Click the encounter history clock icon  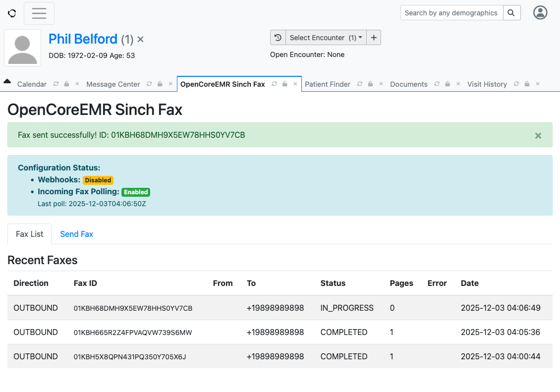coord(278,38)
